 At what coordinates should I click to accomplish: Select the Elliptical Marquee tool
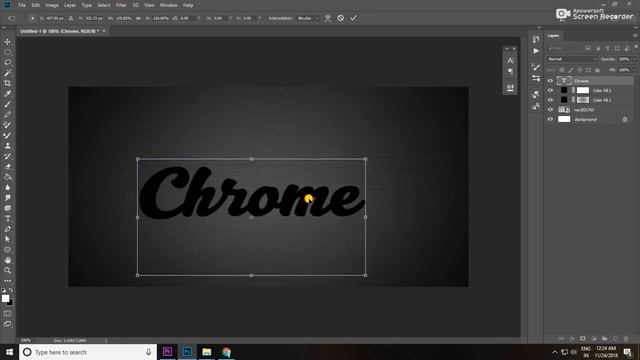[7, 52]
